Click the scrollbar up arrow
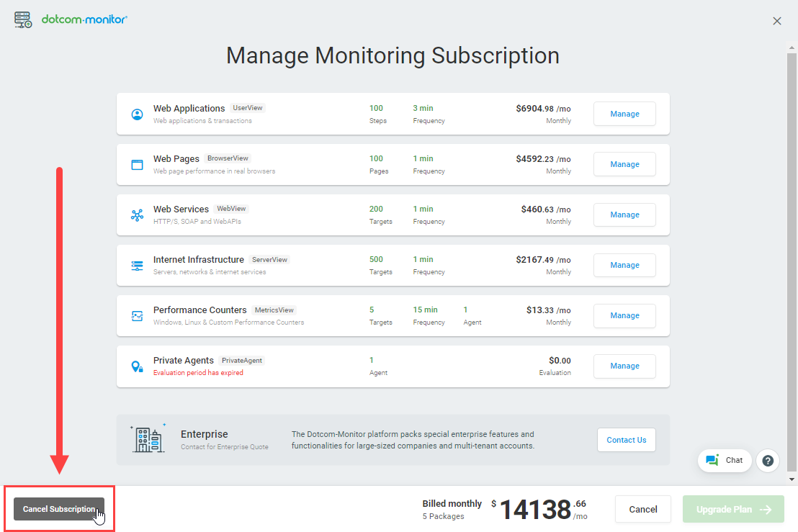 pos(792,48)
